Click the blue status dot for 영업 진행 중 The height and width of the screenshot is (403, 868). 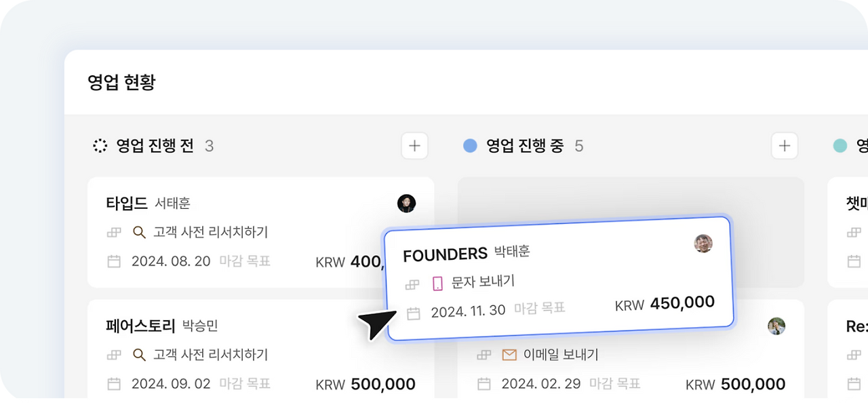point(470,146)
